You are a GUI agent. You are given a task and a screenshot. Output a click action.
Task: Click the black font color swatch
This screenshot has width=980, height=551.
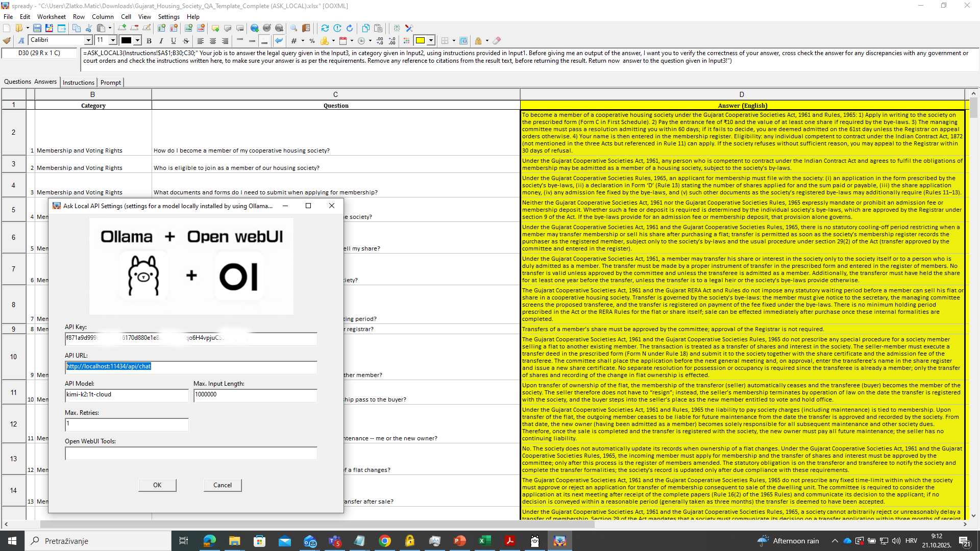(x=126, y=40)
